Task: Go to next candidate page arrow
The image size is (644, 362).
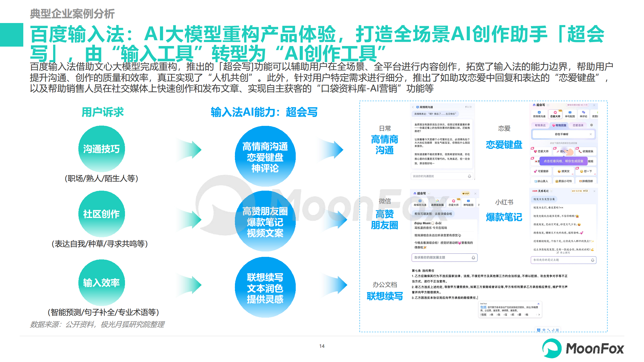Action: 539,315
